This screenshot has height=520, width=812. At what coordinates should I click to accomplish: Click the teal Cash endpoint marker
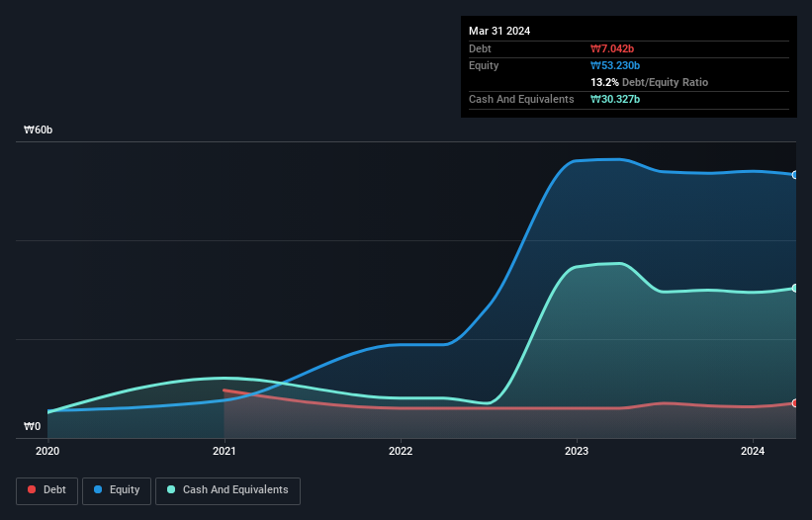(795, 289)
